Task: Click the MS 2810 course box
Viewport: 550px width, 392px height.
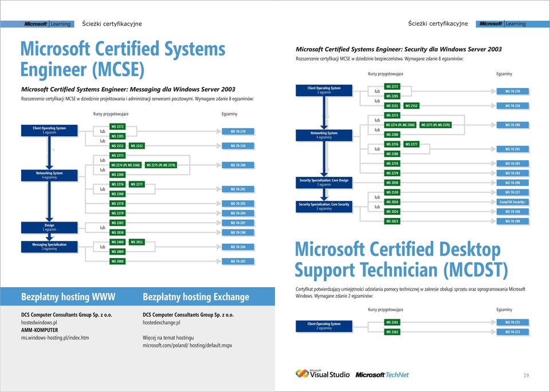Action: pos(392,202)
